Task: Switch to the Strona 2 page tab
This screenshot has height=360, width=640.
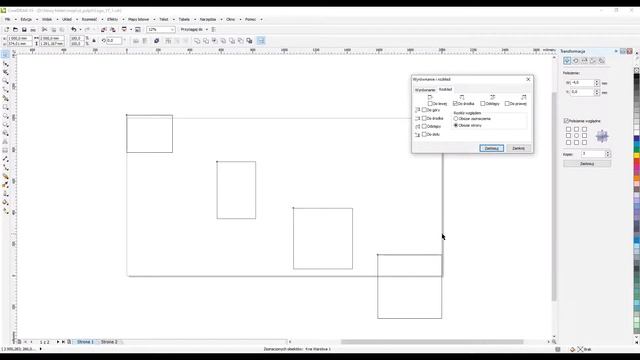Action: [x=109, y=342]
